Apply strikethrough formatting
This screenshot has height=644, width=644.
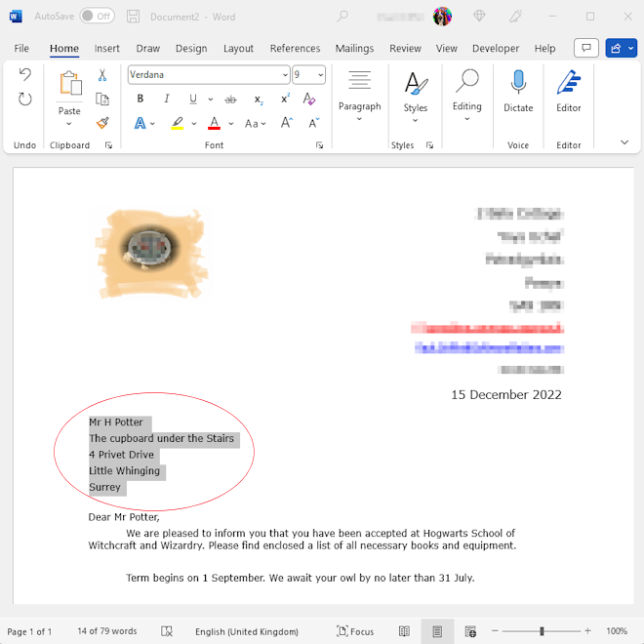click(231, 99)
